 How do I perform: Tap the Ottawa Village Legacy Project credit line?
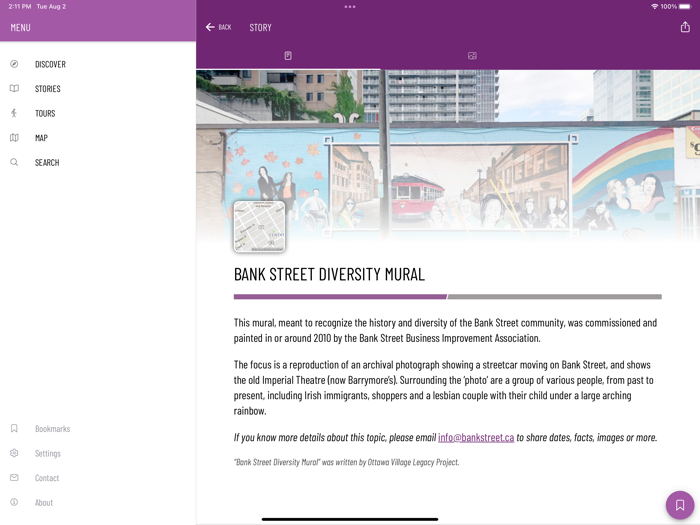click(346, 462)
